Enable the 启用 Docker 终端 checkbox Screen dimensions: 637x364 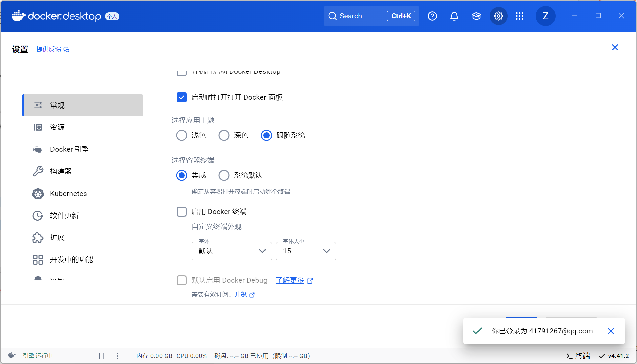click(182, 212)
